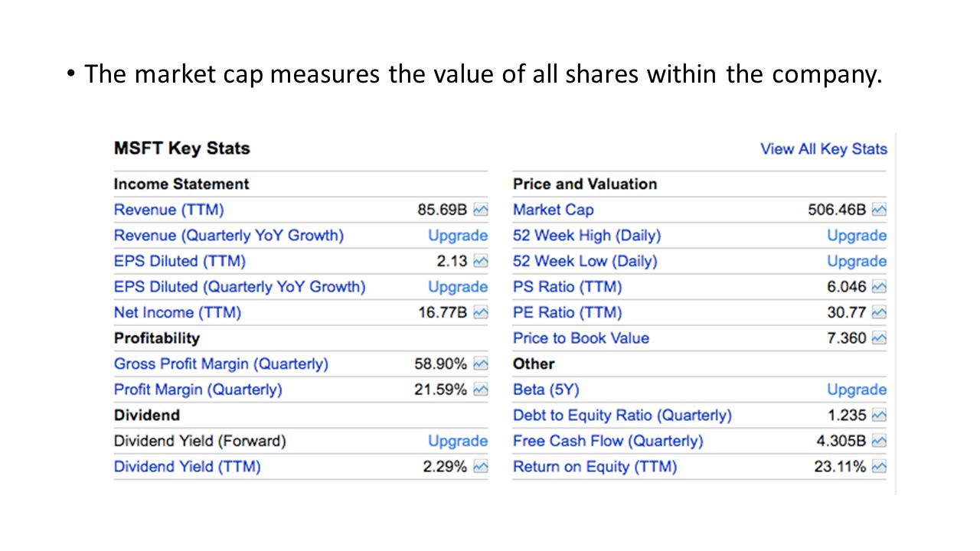This screenshot has height=551, width=980.
Task: Click the Price and Valuation section header
Action: pyautogui.click(x=585, y=184)
